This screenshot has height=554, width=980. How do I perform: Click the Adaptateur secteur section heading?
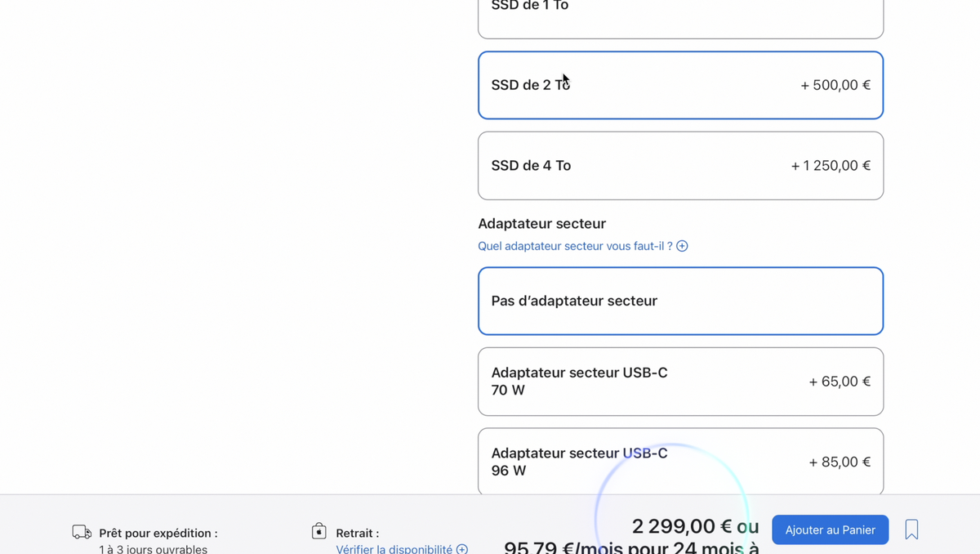[541, 224]
